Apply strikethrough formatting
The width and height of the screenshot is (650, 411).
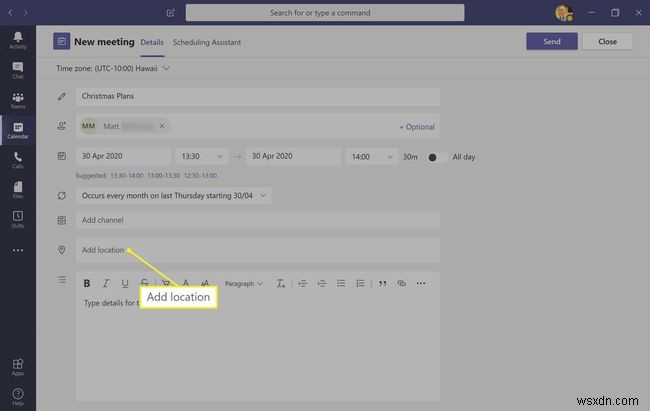pos(144,283)
